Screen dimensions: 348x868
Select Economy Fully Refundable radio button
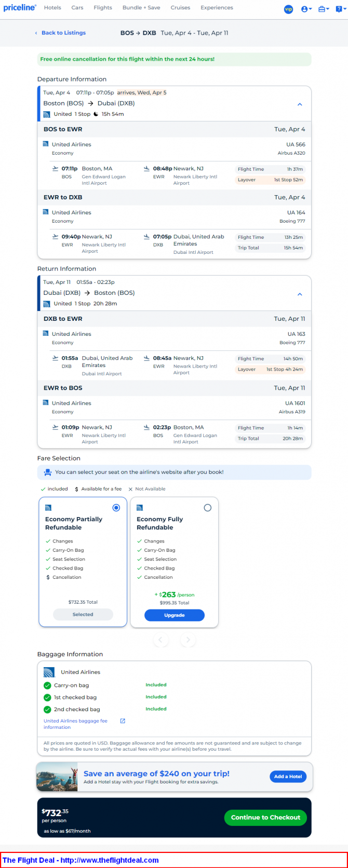[x=208, y=508]
